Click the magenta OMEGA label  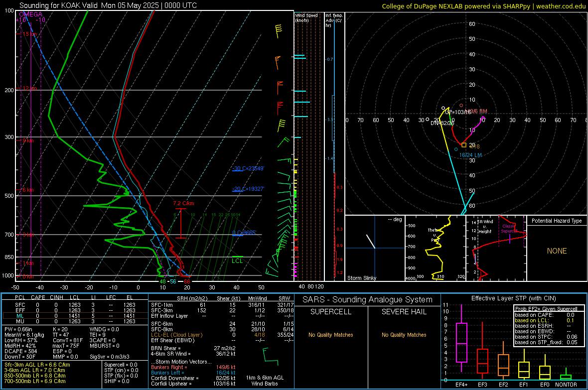click(30, 14)
